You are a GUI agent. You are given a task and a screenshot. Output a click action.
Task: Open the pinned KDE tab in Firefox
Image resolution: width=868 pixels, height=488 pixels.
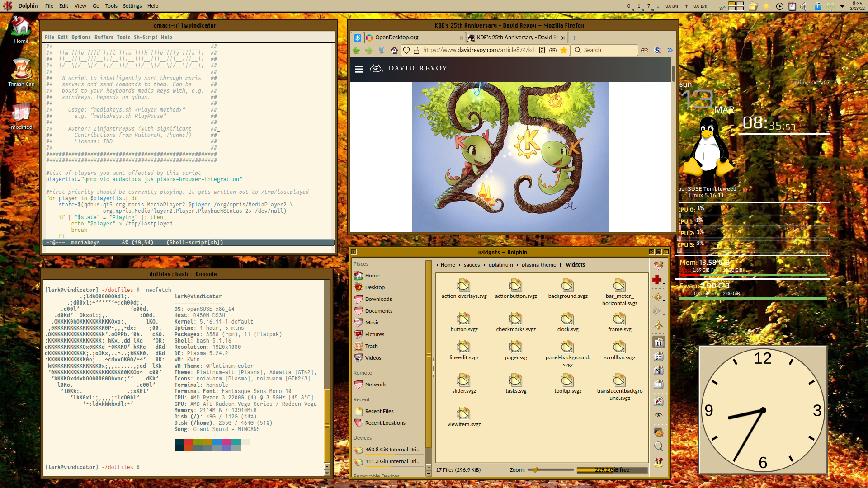tap(358, 38)
